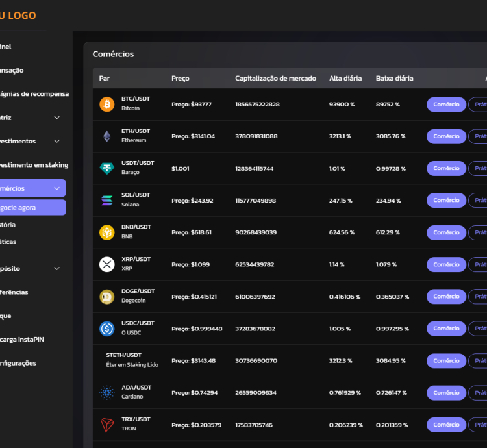Click the Tether USDT icon
The image size is (487, 448).
107,168
